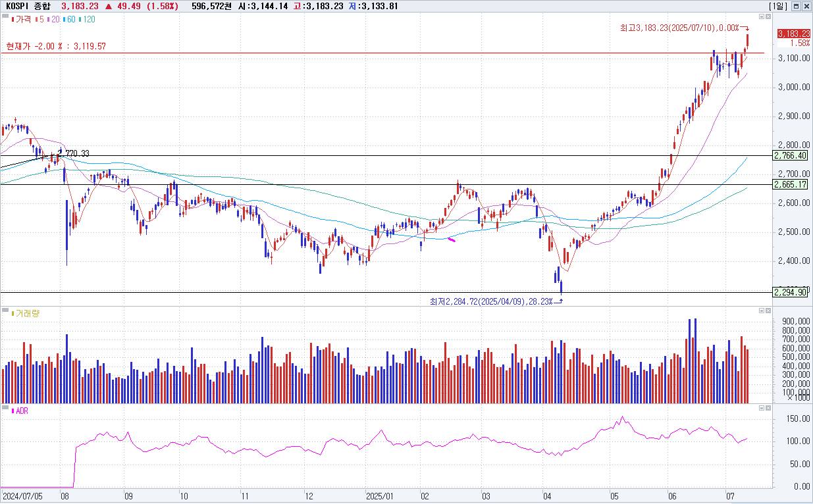813x504 pixels.
Task: Click the 150.00 ADR axis label
Action: click(797, 418)
